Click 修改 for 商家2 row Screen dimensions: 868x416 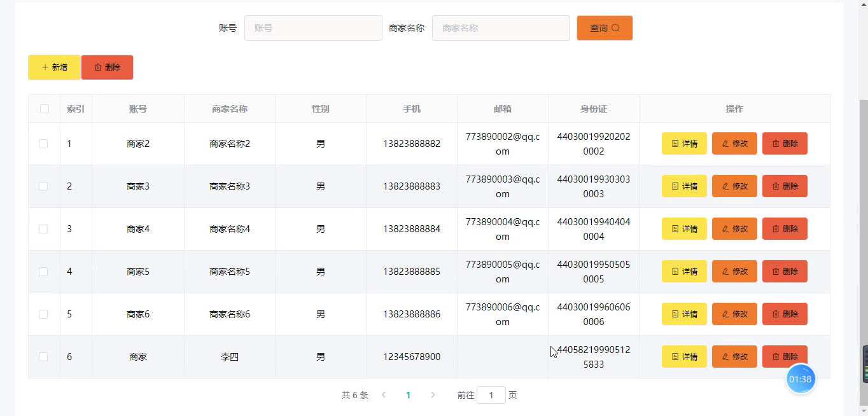click(x=734, y=144)
